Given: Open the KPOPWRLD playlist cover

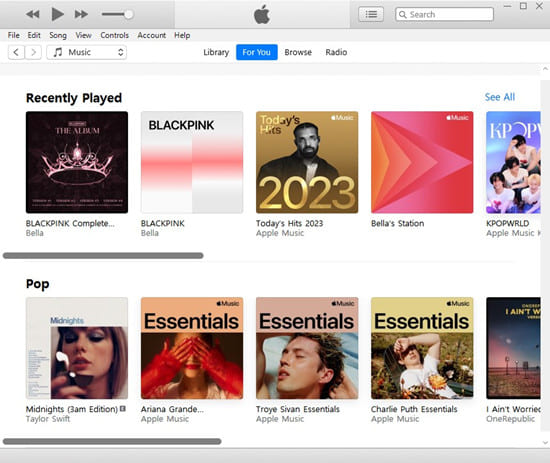Looking at the screenshot, I should (513, 162).
